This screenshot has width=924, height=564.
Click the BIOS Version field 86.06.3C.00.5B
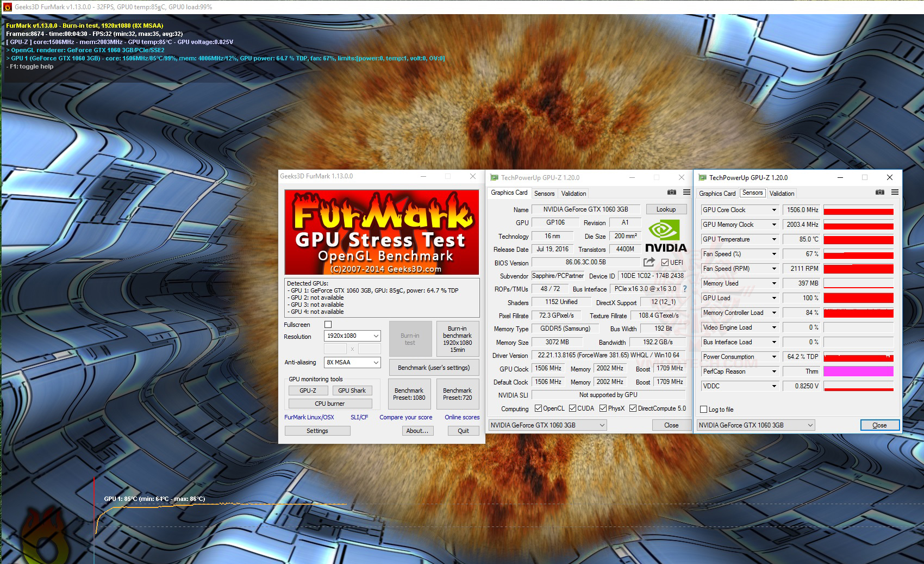[x=585, y=262]
